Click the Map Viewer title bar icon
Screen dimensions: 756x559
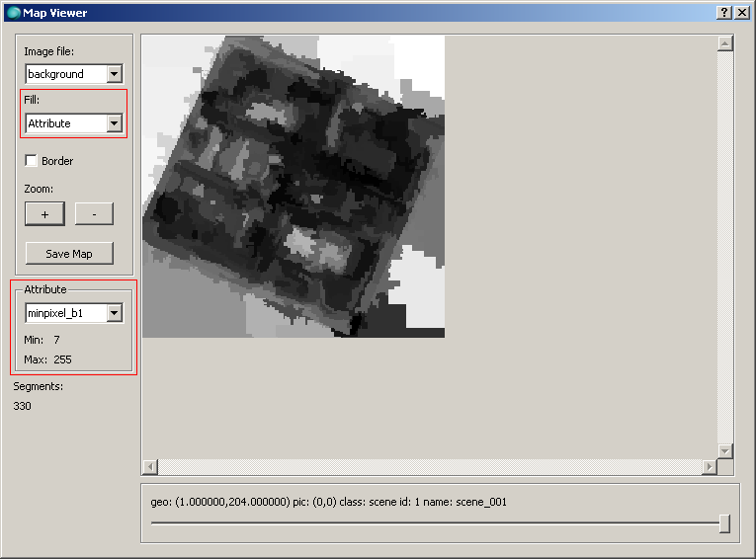pyautogui.click(x=13, y=12)
